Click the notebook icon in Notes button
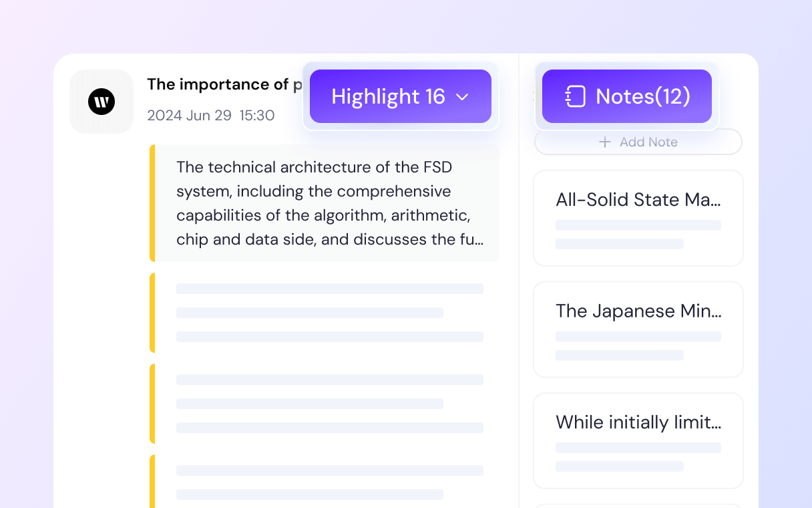 [575, 96]
